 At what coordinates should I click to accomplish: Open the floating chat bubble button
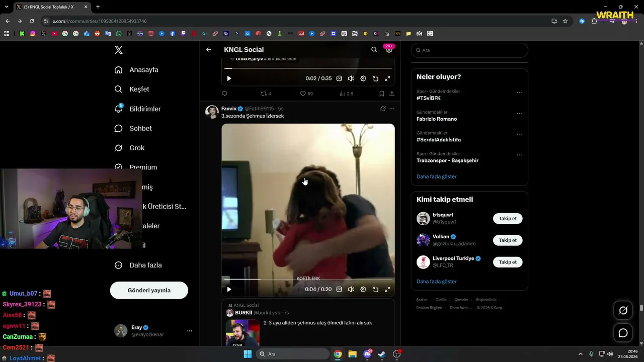click(x=623, y=333)
